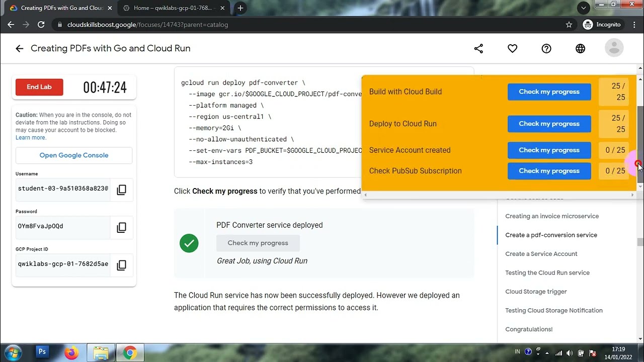
Task: Click the browser forward arrow
Action: pos(26,25)
